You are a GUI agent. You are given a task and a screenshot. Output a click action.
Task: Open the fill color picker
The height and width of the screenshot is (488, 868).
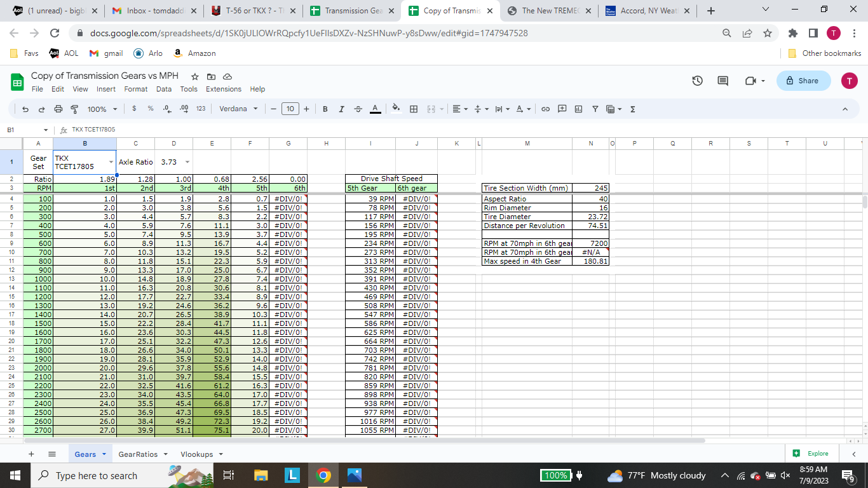(x=396, y=109)
